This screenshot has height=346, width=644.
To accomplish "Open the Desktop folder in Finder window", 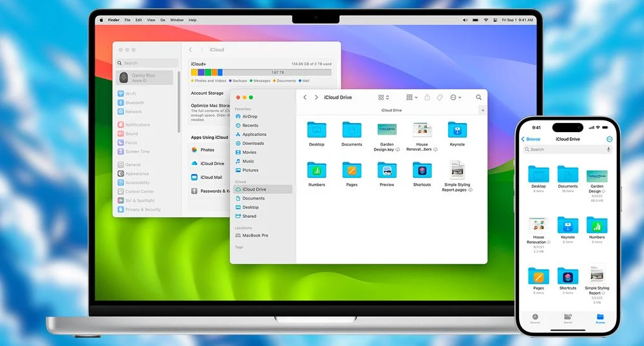I will click(x=316, y=130).
